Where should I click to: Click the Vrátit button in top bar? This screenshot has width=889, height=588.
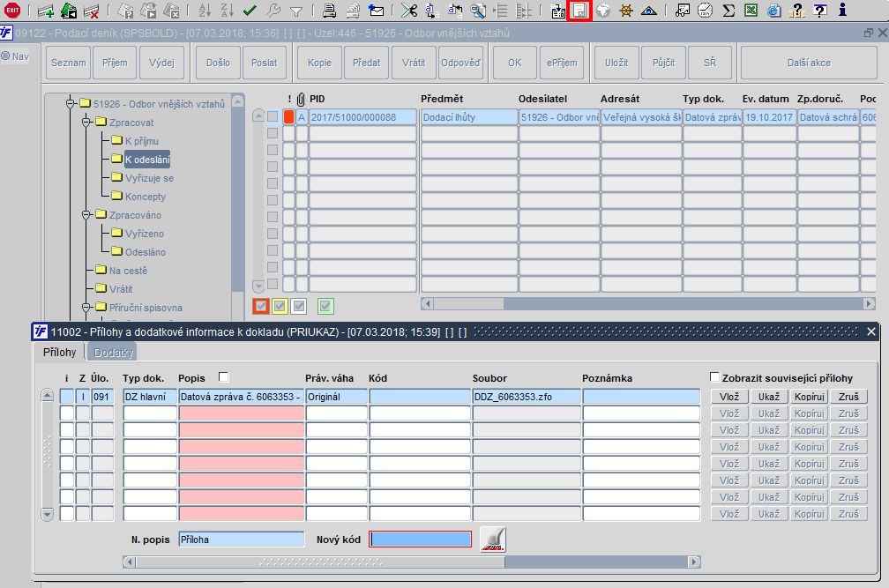pos(414,63)
